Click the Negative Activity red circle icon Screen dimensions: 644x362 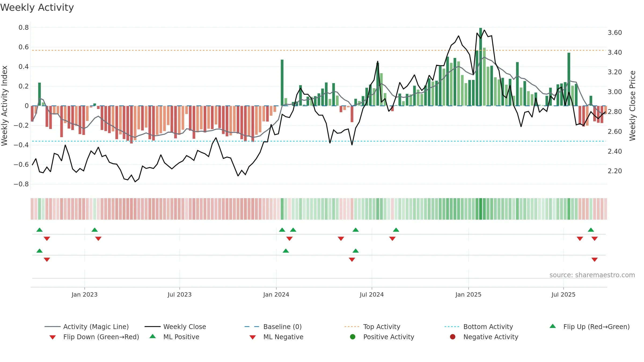click(x=453, y=337)
